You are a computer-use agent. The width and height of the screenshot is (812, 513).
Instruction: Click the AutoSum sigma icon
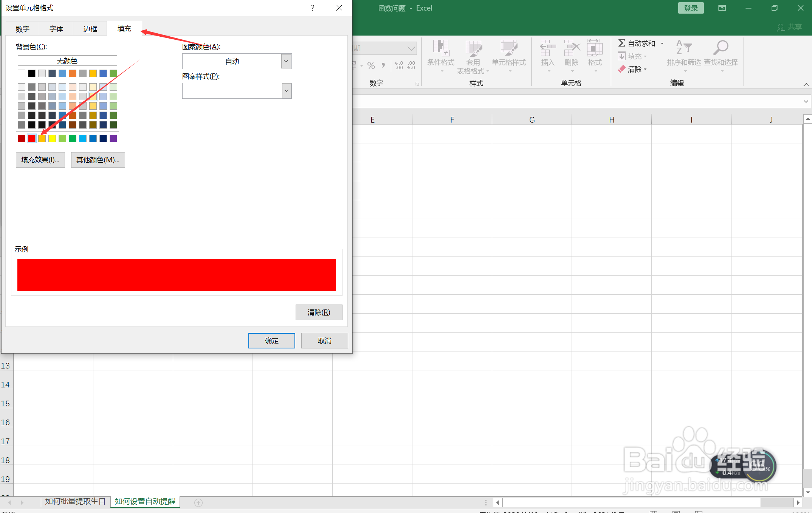[621, 43]
